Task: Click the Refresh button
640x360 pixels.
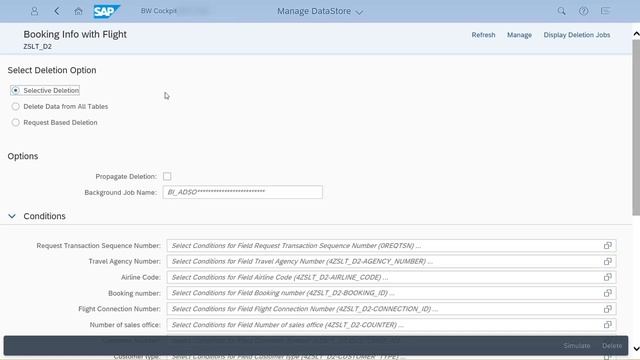Action: pyautogui.click(x=483, y=35)
